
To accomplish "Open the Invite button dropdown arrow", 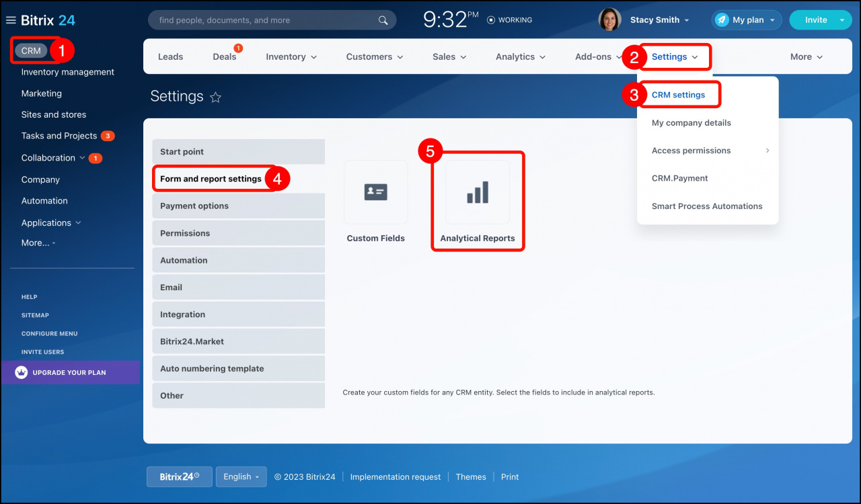I will [x=842, y=20].
